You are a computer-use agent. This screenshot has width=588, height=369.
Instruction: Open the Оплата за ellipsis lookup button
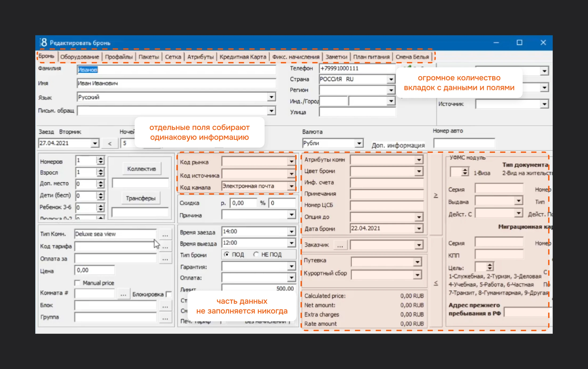165,259
